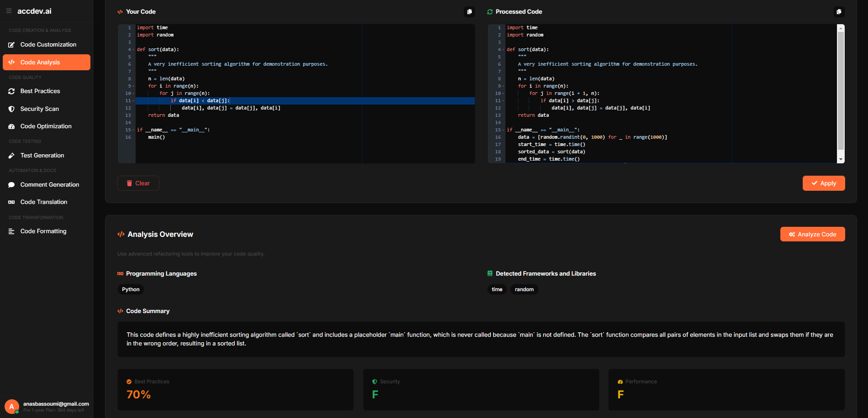Click the Performance gauge icon

point(620,382)
